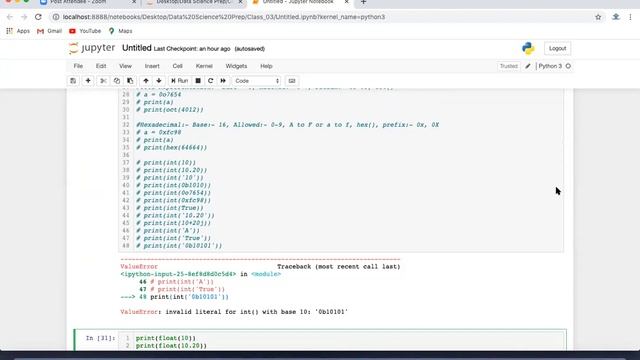The height and width of the screenshot is (360, 640).
Task: Open the Widgets menu
Action: pos(236,66)
